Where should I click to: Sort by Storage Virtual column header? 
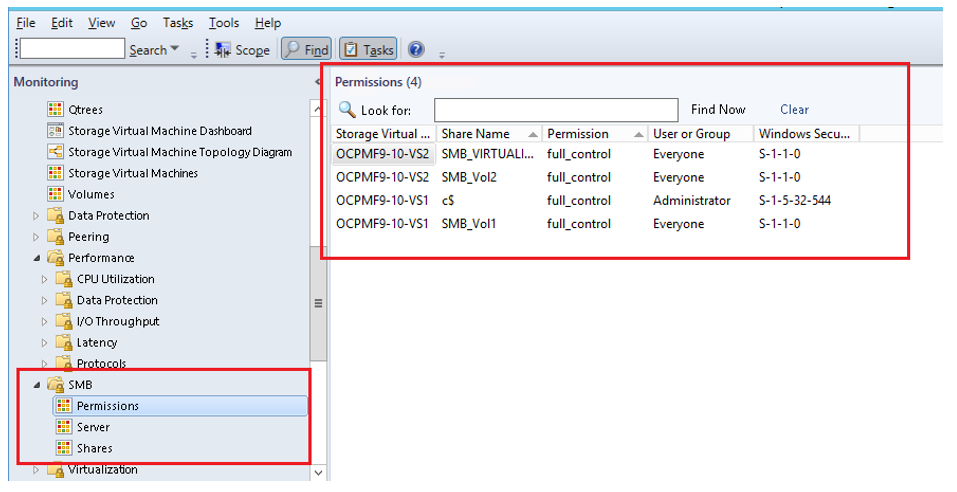click(x=384, y=134)
